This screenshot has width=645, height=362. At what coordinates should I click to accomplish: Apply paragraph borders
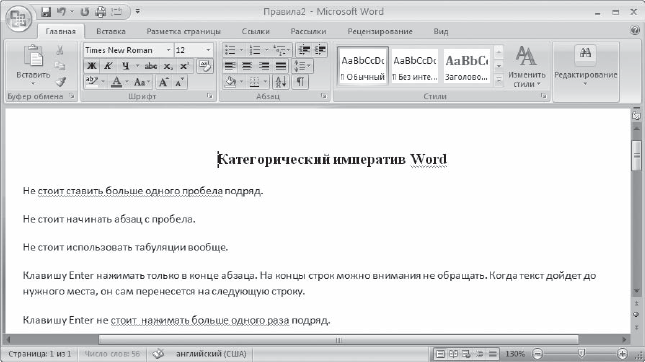(x=255, y=82)
